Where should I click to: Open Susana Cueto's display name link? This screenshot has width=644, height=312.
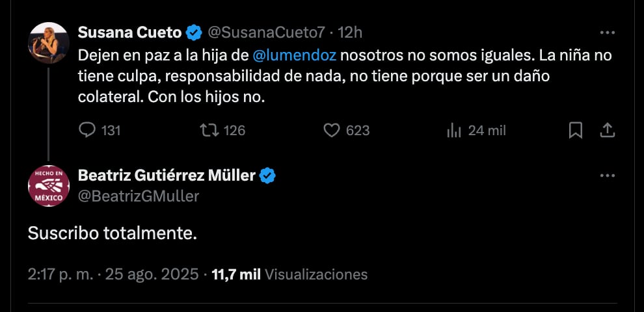(x=129, y=32)
